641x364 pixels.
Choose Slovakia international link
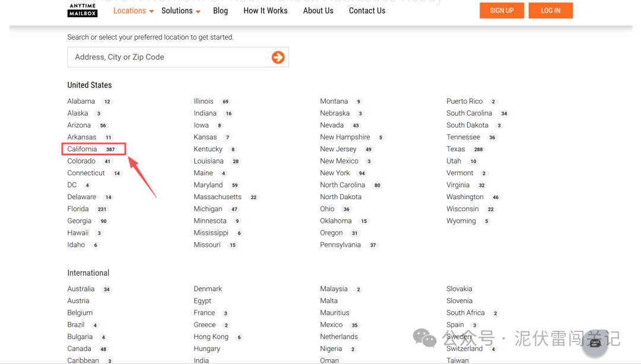point(459,289)
